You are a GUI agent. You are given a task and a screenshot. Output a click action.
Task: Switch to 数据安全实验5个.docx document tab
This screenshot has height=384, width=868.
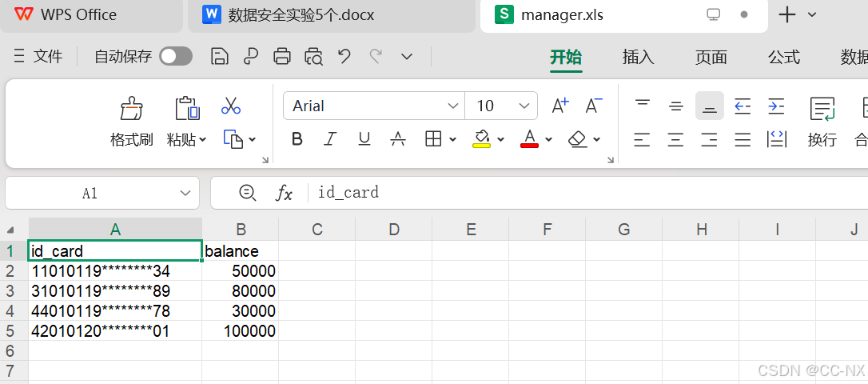tap(332, 15)
